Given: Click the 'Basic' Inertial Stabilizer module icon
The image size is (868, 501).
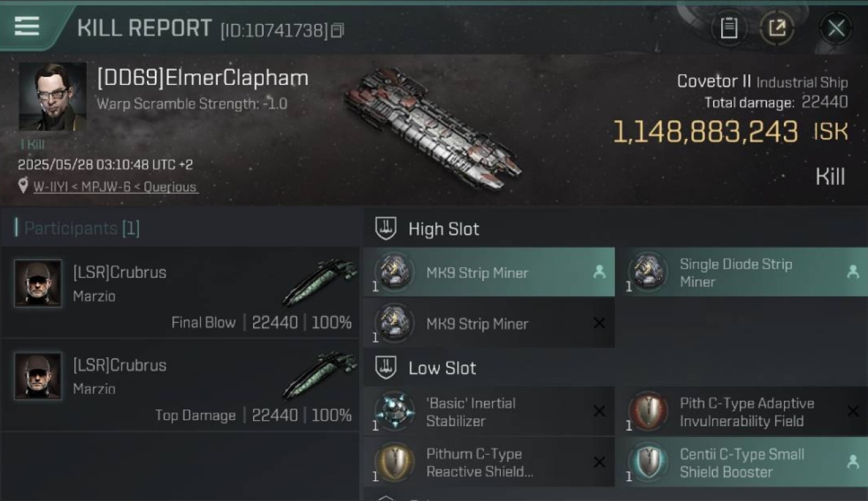Looking at the screenshot, I should (x=393, y=411).
